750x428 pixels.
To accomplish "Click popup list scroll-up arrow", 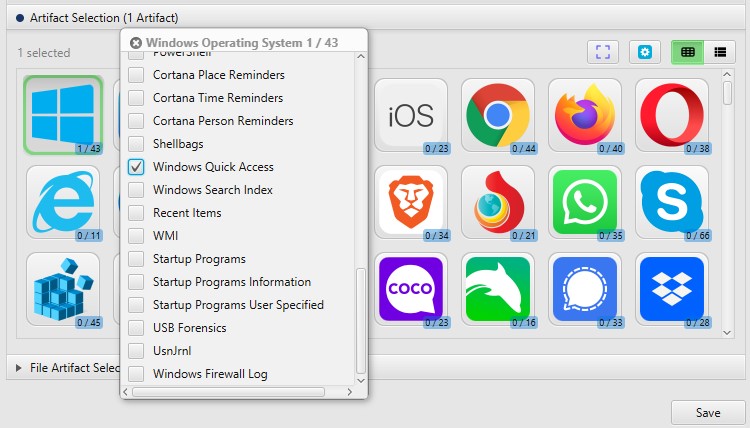I will [x=361, y=56].
